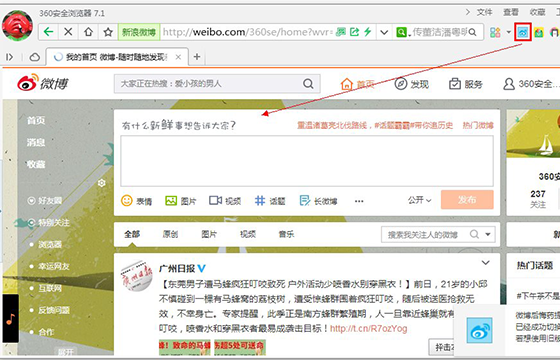560x360 pixels.
Task: Expand the 广州日报 post options chevron
Action: pyautogui.click(x=485, y=263)
